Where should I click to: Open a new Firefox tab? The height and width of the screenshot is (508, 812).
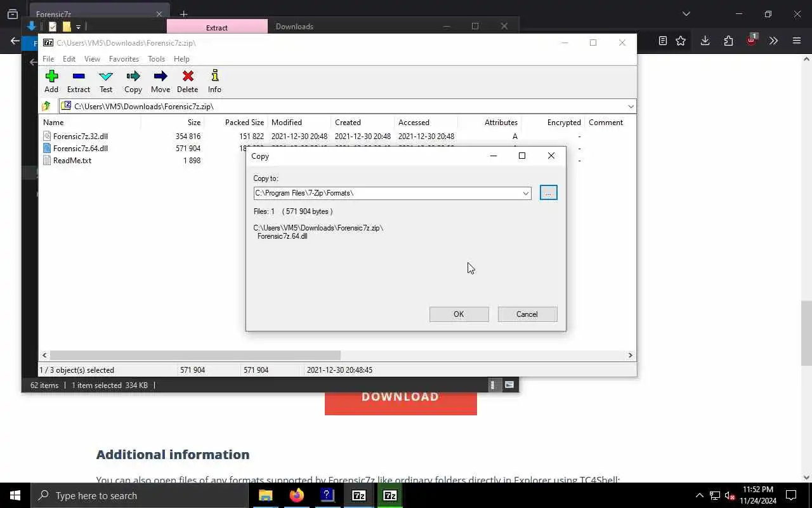tap(183, 14)
